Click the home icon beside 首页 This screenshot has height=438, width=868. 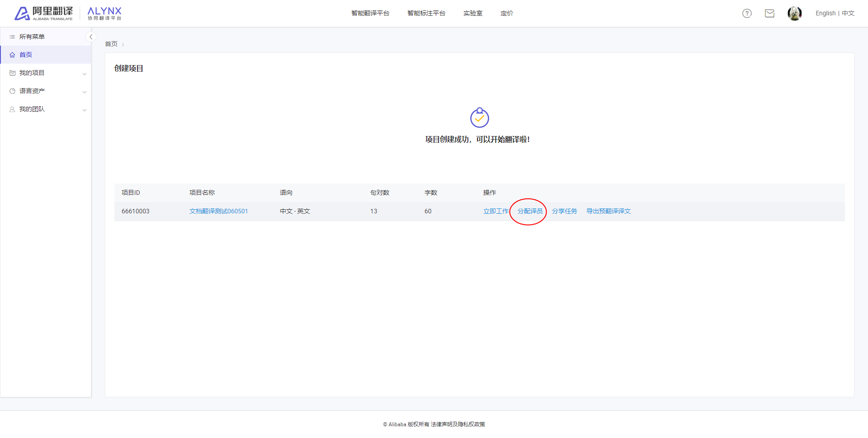click(12, 55)
